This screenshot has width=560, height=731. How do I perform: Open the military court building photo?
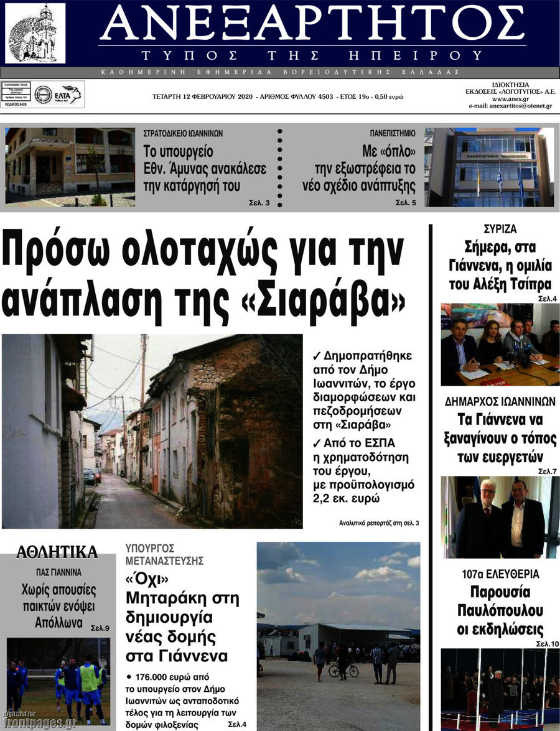[70, 167]
